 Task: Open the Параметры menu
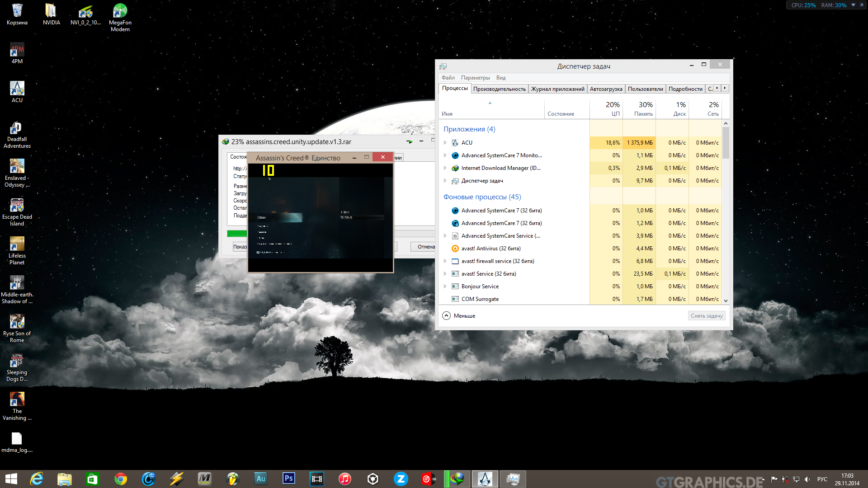tap(475, 78)
